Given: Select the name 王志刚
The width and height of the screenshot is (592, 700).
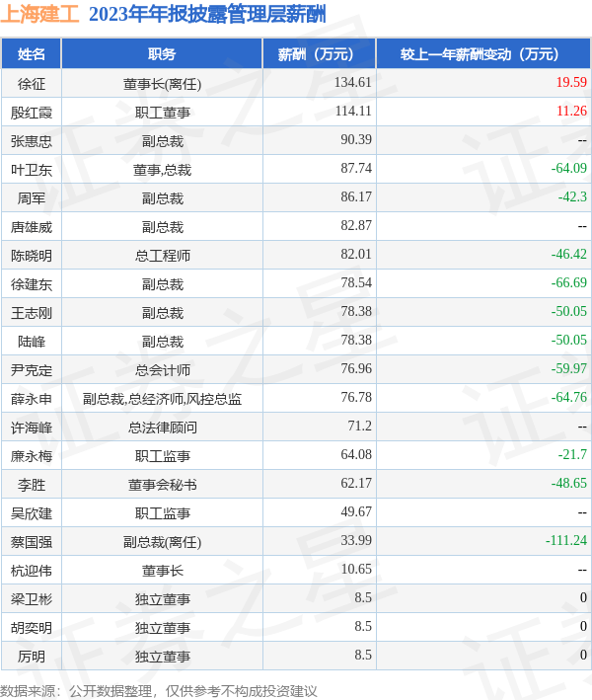Looking at the screenshot, I should click(32, 313).
